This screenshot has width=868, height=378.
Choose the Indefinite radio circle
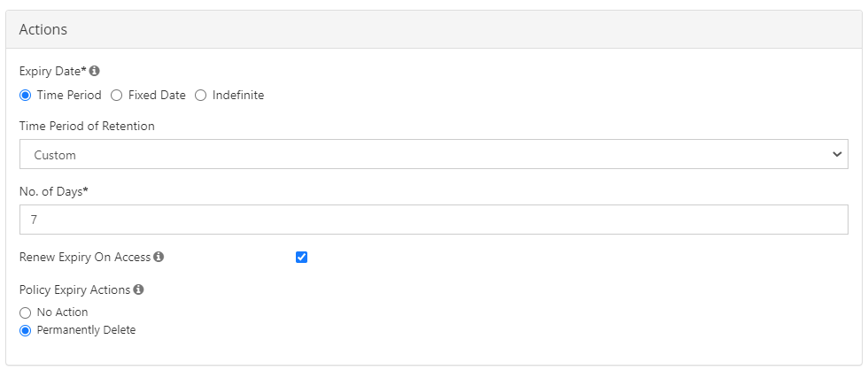pyautogui.click(x=201, y=95)
